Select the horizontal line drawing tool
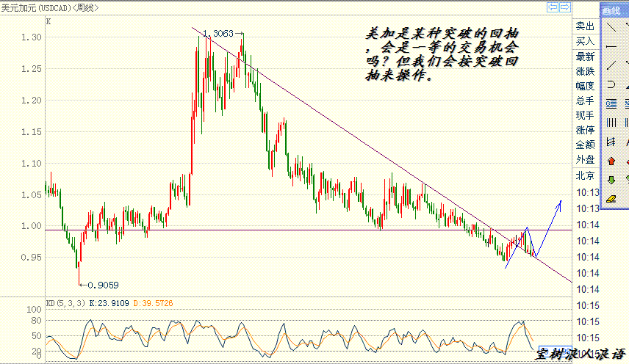The width and height of the screenshot is (629, 364). click(x=611, y=47)
